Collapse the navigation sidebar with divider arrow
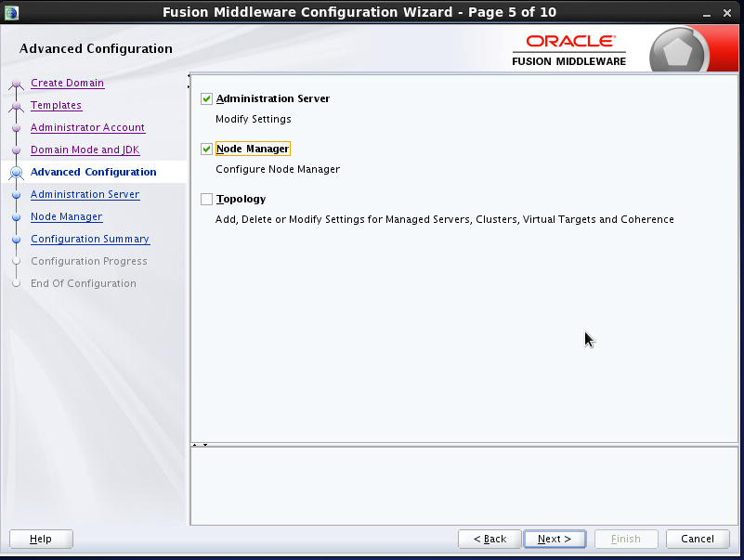The image size is (744, 560). [189, 75]
